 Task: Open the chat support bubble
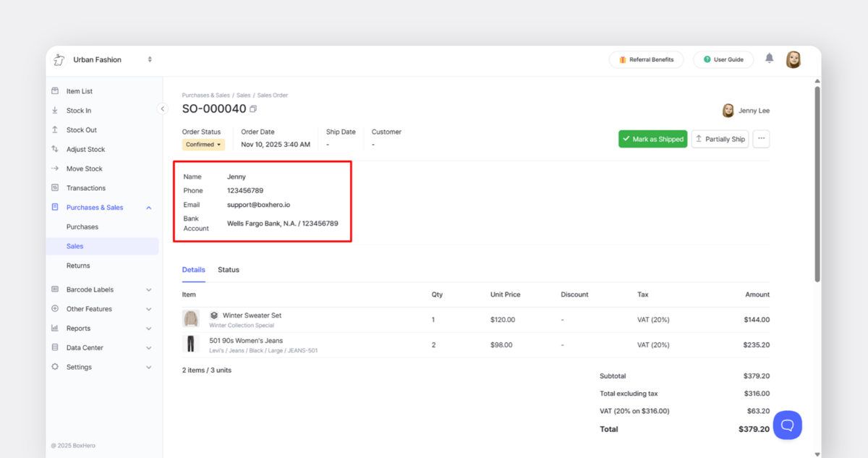click(x=787, y=425)
